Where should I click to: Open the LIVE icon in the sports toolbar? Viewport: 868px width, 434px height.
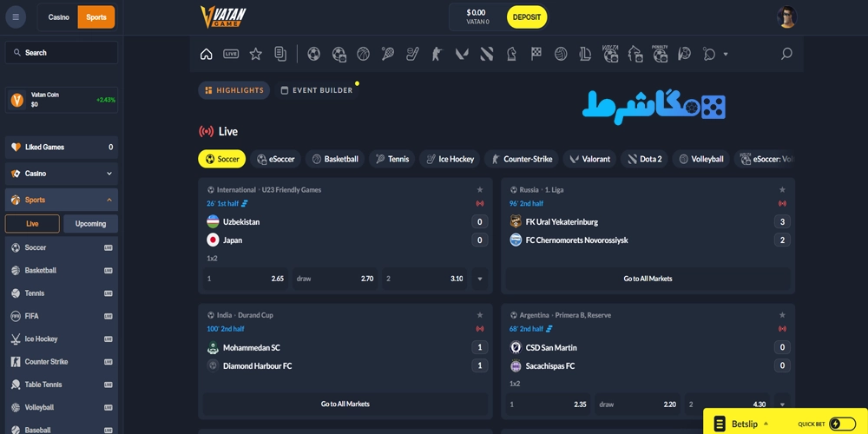coord(231,54)
